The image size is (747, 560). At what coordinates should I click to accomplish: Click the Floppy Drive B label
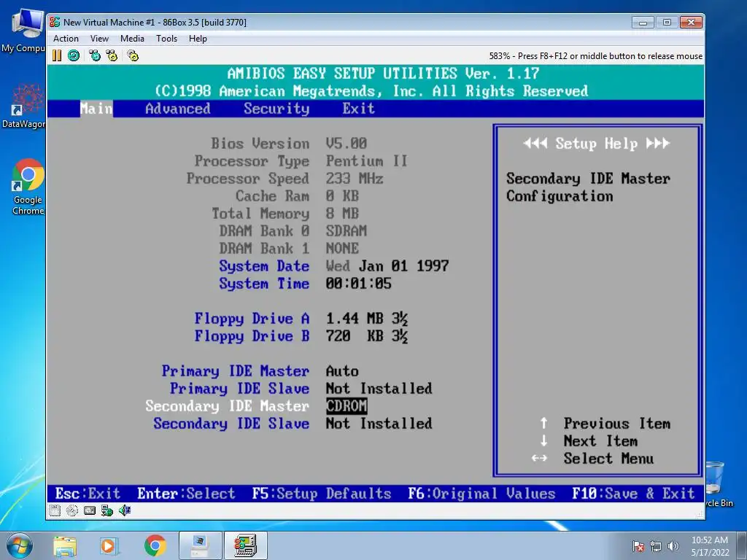pyautogui.click(x=252, y=335)
